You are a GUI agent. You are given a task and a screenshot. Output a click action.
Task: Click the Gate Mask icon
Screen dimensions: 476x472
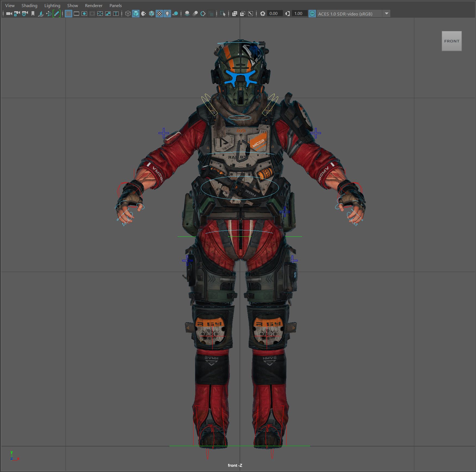click(x=92, y=14)
